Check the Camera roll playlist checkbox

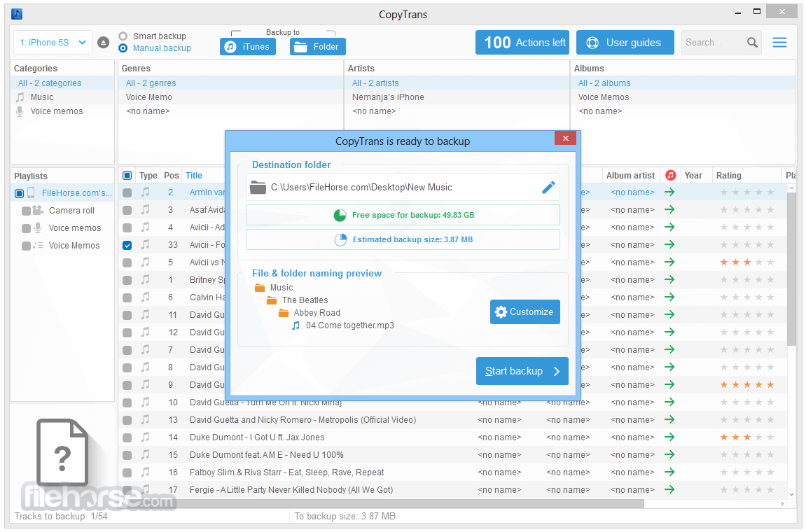(26, 211)
